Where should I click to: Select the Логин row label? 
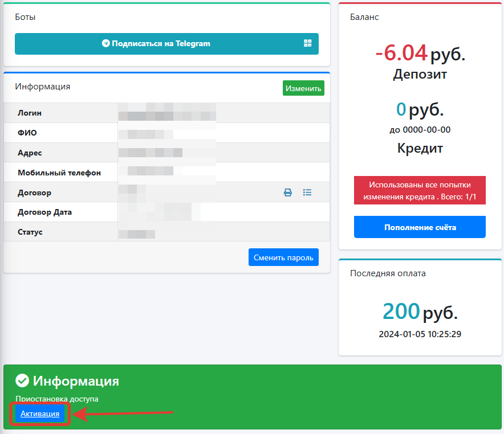coord(30,113)
